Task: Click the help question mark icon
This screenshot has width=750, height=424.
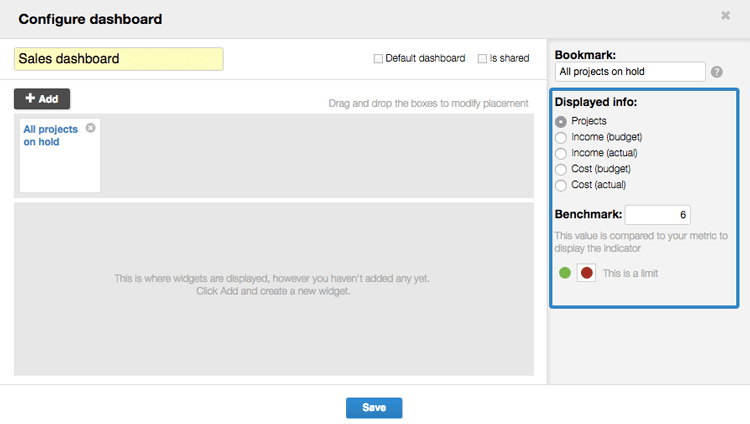Action: pos(717,72)
